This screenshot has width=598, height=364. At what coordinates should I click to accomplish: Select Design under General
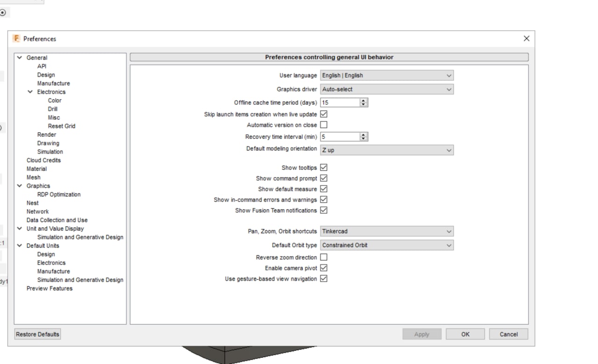coord(46,75)
